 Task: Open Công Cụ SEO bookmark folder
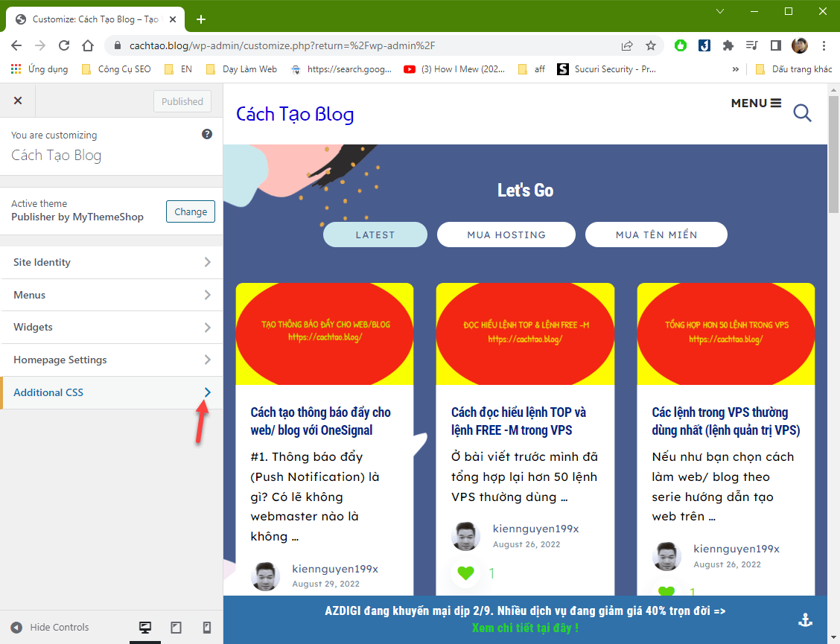tap(116, 69)
